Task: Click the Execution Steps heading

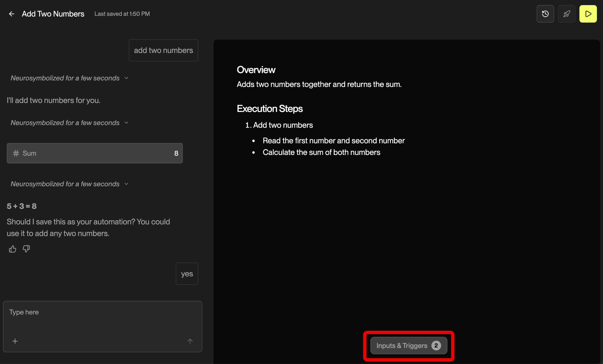Action: tap(270, 109)
